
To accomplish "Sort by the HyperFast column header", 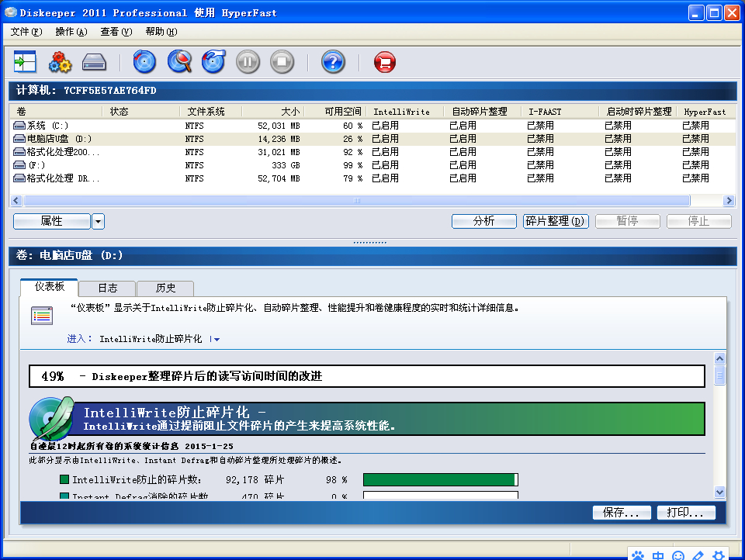I will [706, 112].
